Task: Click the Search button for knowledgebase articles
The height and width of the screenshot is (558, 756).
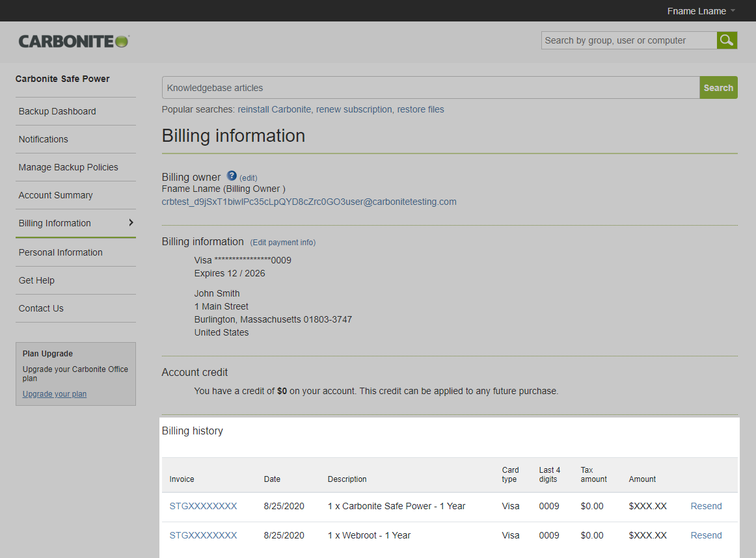Action: 718,87
